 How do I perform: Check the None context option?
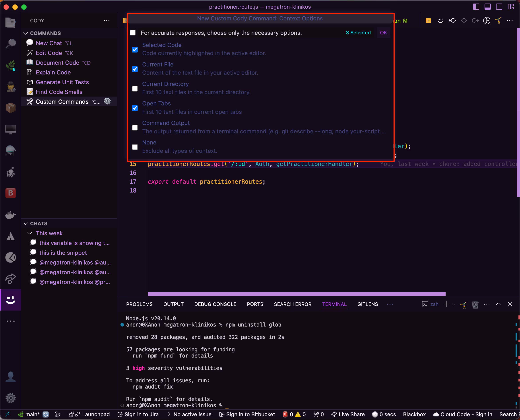pos(135,147)
